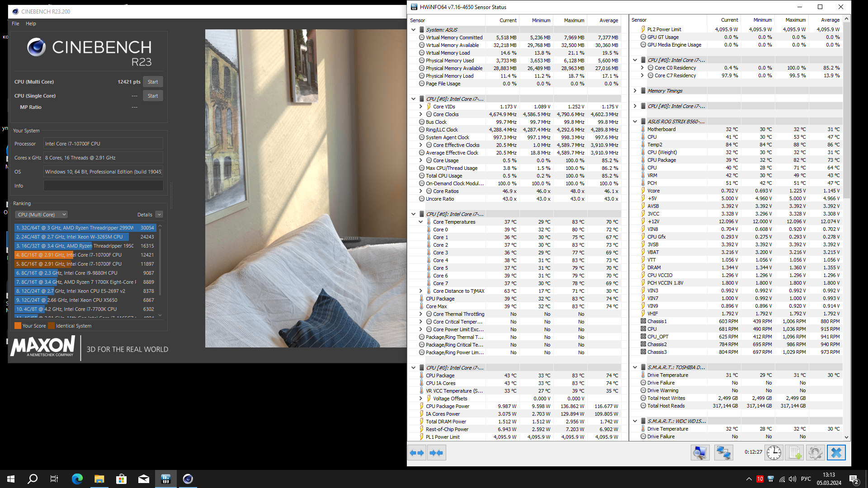Click the shrink columns arrows button in HWiNFO
Image resolution: width=868 pixels, height=488 pixels.
pos(436,453)
